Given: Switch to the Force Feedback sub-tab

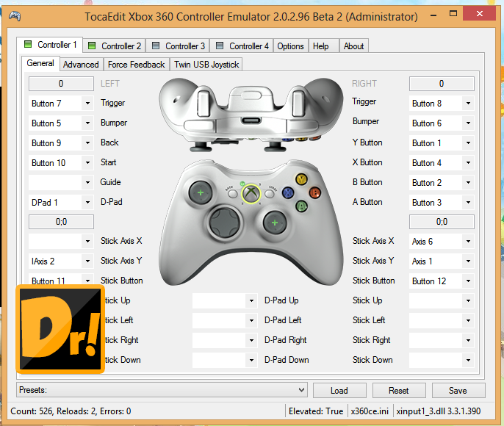Looking at the screenshot, I should [137, 65].
